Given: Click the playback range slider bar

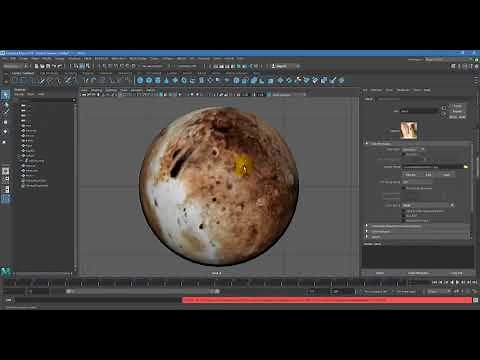Looking at the screenshot, I should (143, 291).
